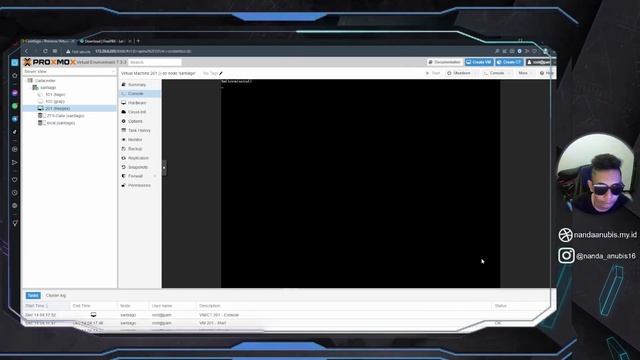Open the TikTok sidebar icon
Image resolution: width=640 pixels, height=360 pixels.
(15, 132)
